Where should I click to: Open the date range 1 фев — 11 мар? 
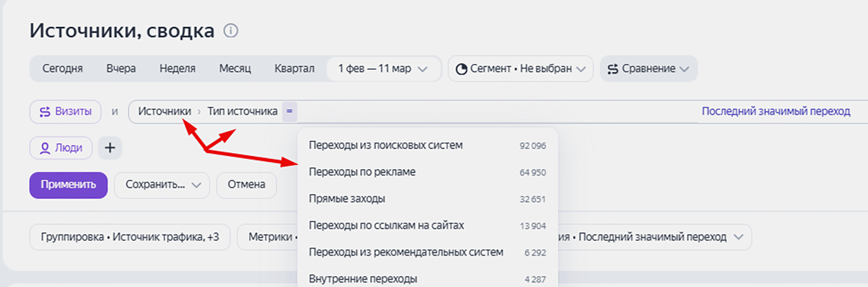coord(382,69)
